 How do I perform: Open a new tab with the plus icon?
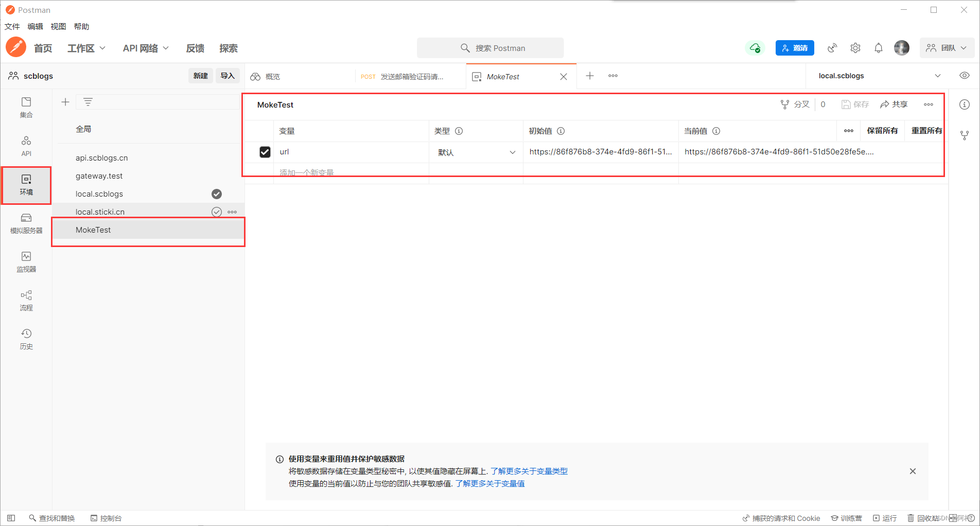point(590,76)
